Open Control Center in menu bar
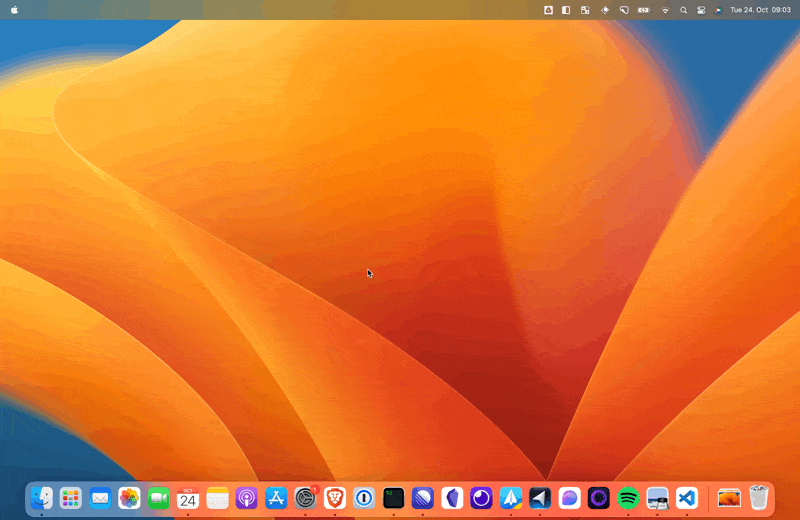 [x=701, y=9]
